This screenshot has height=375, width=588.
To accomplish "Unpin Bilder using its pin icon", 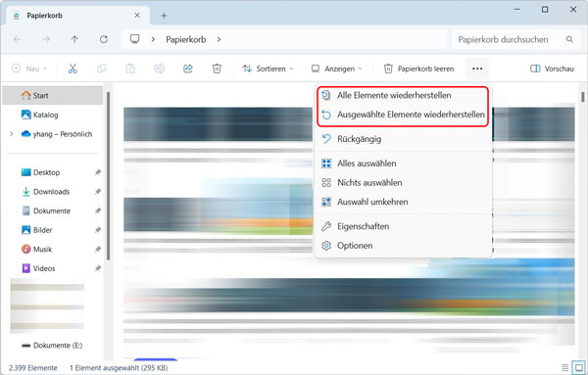I will pyautogui.click(x=98, y=230).
